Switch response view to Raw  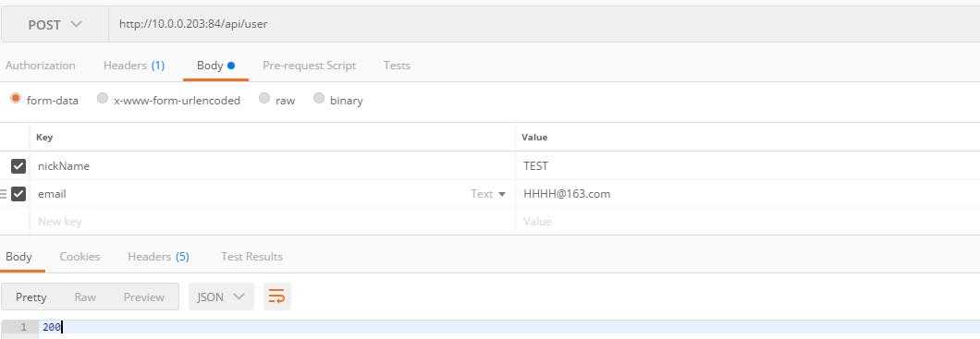pos(85,297)
